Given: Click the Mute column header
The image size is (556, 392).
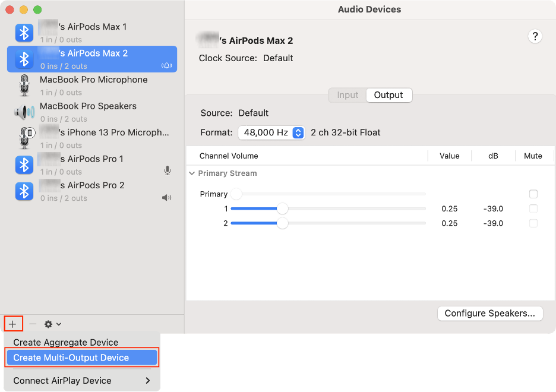Looking at the screenshot, I should tap(533, 156).
